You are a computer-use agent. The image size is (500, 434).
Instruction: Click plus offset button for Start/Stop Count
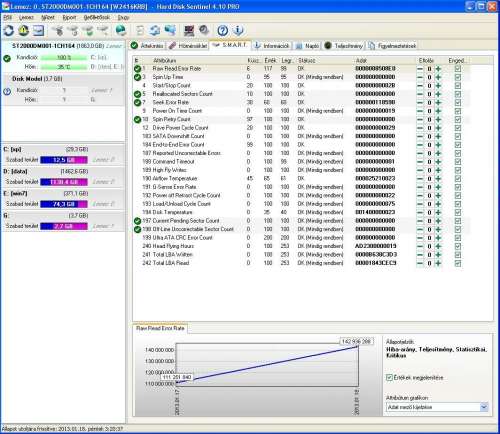point(438,86)
